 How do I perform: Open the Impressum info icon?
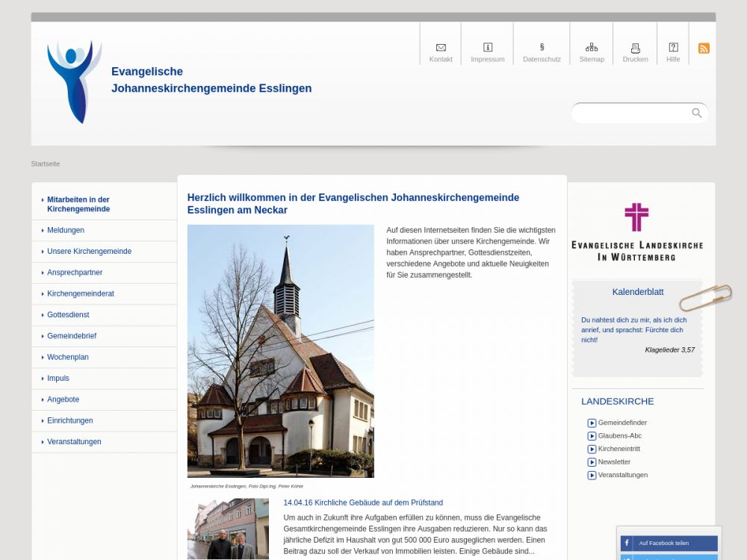point(488,48)
